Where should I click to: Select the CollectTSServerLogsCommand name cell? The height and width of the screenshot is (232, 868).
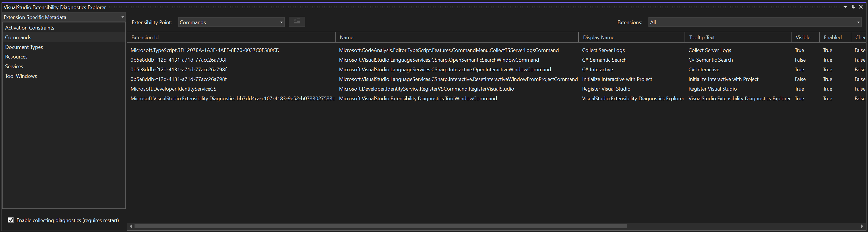[x=449, y=50]
